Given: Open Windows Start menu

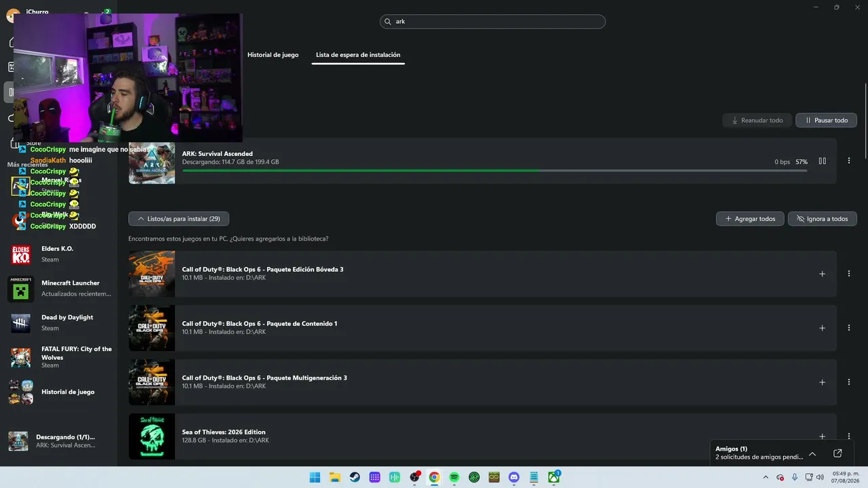Looking at the screenshot, I should point(315,477).
